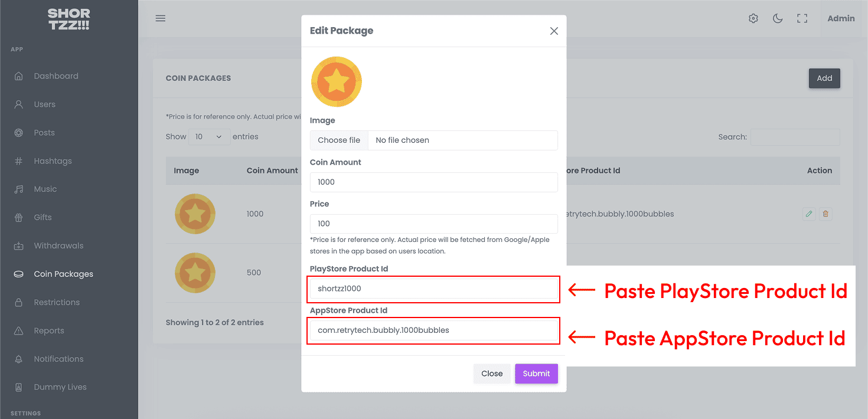Viewport: 868px width, 419px height.
Task: Edit the 1000 coin package with pencil icon
Action: point(809,214)
